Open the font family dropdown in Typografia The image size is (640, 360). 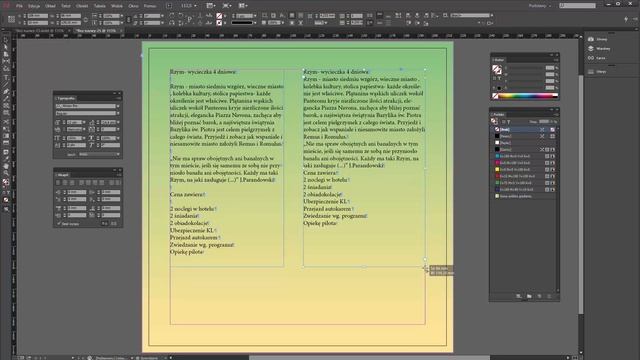point(118,106)
